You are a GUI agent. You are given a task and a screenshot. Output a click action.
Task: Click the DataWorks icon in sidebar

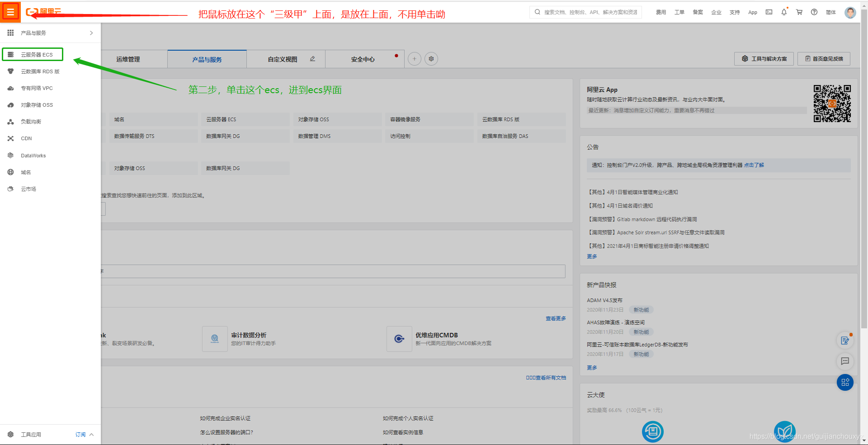(10, 155)
